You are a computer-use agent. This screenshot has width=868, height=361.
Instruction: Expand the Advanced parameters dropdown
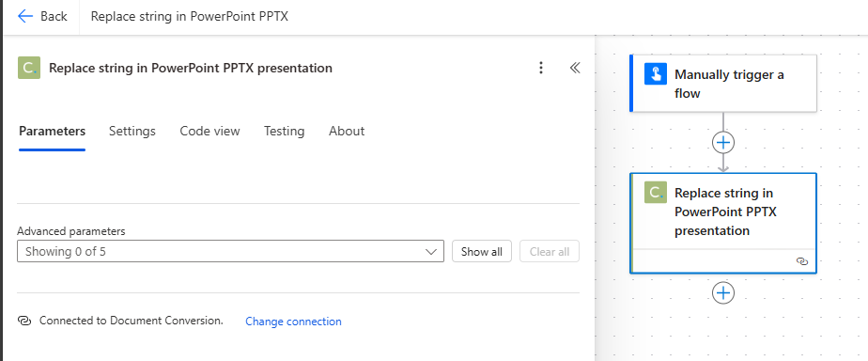(x=230, y=251)
